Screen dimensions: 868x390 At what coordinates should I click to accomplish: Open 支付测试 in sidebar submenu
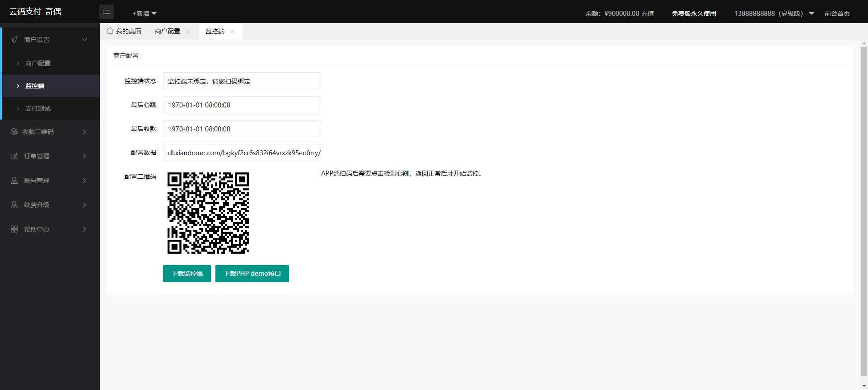[x=51, y=108]
